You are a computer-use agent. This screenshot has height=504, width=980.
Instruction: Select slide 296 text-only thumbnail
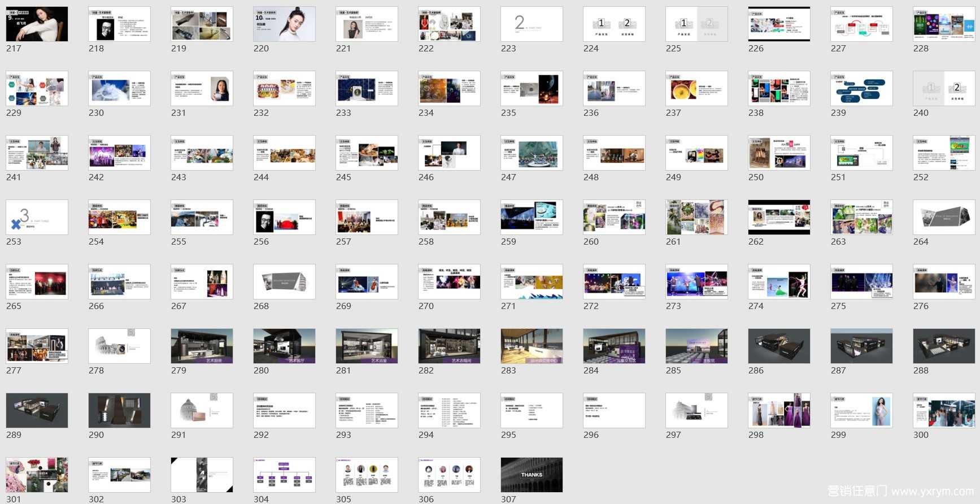point(614,411)
